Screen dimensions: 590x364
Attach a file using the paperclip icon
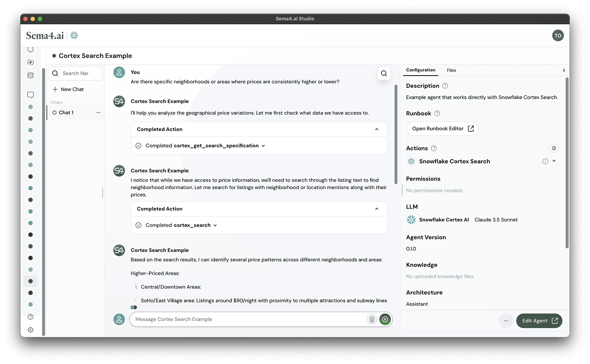coord(371,319)
